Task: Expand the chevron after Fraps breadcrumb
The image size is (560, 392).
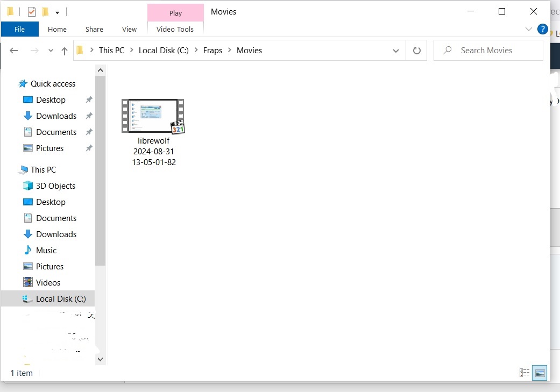Action: pyautogui.click(x=229, y=50)
